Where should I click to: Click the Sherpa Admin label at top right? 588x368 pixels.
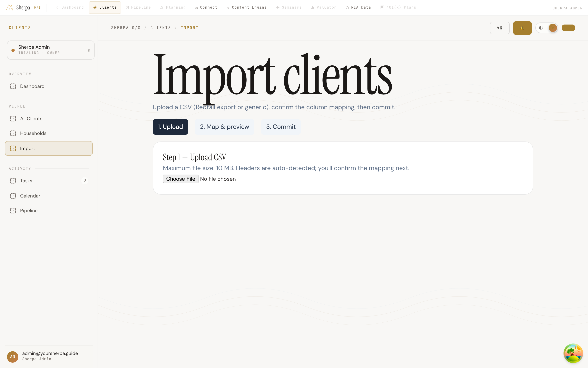click(x=567, y=8)
